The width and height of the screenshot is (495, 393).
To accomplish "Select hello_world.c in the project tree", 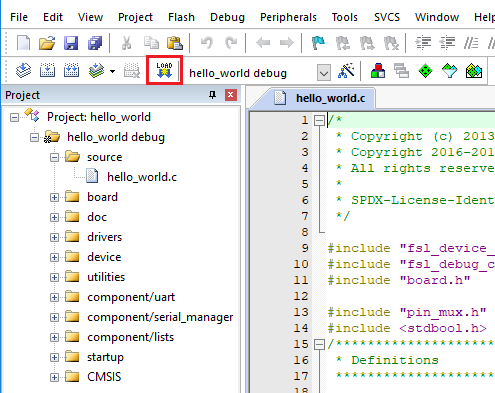I will click(x=142, y=177).
